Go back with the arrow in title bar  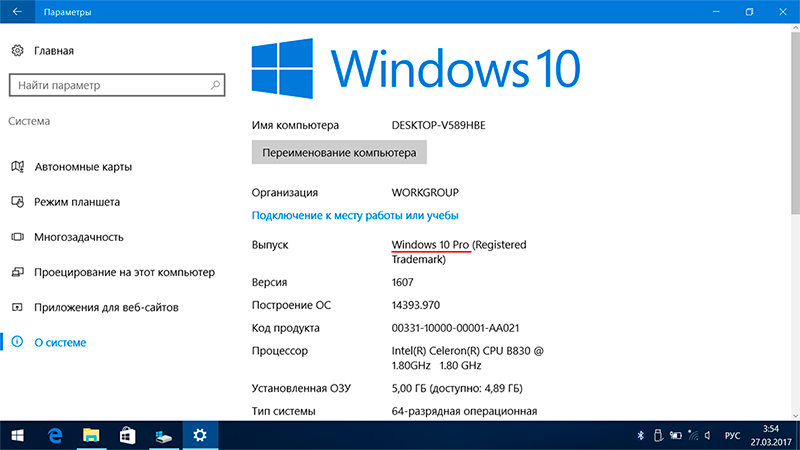tap(17, 12)
